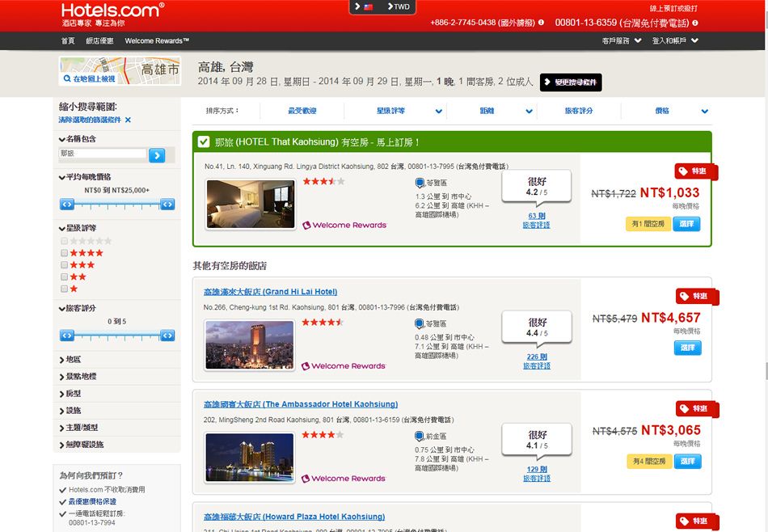This screenshot has width=768, height=532.
Task: Open the Grand Hi Lai Hotel photo thumbnail
Action: pyautogui.click(x=250, y=345)
